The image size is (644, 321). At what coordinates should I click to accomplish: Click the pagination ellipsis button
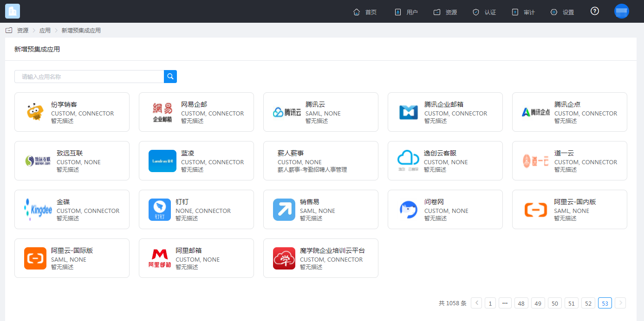[x=505, y=303]
